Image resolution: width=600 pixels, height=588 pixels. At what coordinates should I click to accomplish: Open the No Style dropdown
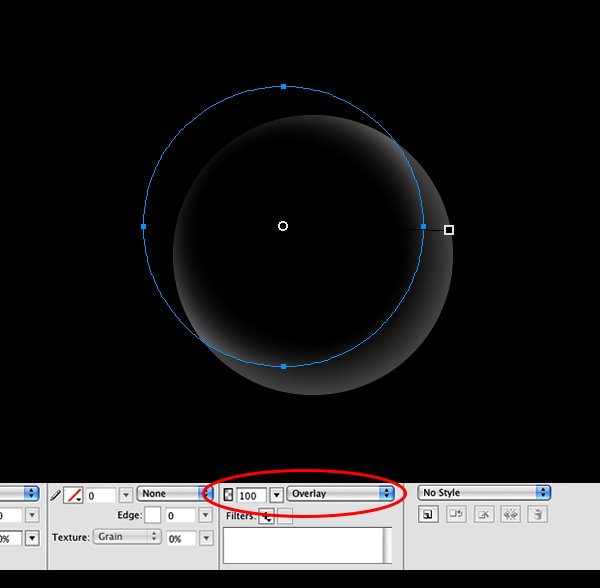pos(484,493)
